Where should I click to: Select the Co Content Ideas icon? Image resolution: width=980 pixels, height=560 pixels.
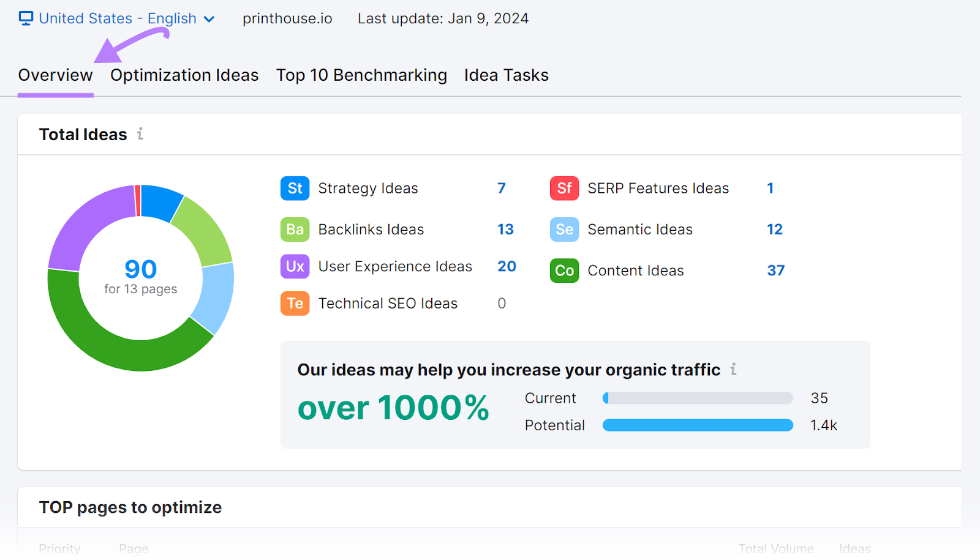563,270
